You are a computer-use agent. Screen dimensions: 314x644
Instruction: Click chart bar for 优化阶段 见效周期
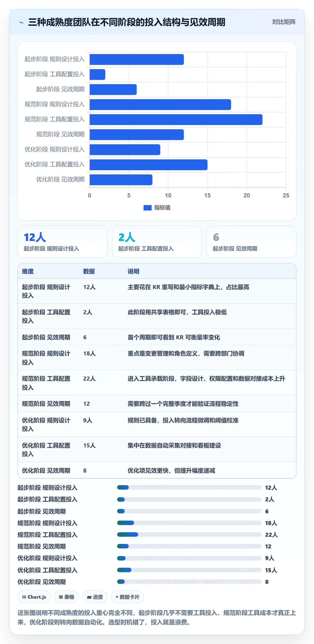121,180
